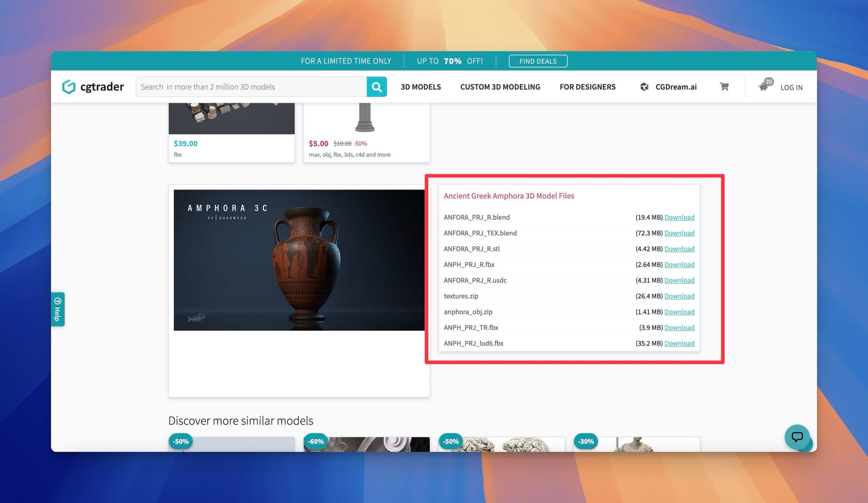Download ANFORA_PRJ_R.blend file
868x503 pixels.
click(679, 217)
